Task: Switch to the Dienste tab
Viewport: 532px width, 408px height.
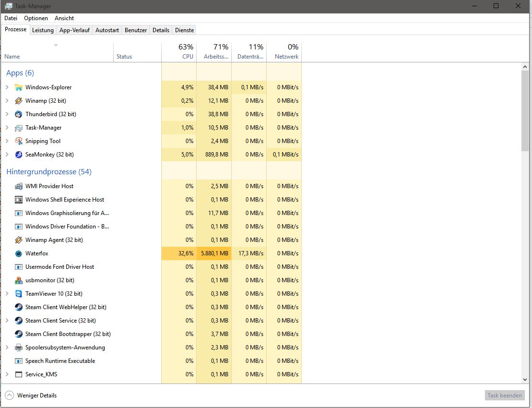Action: point(185,30)
